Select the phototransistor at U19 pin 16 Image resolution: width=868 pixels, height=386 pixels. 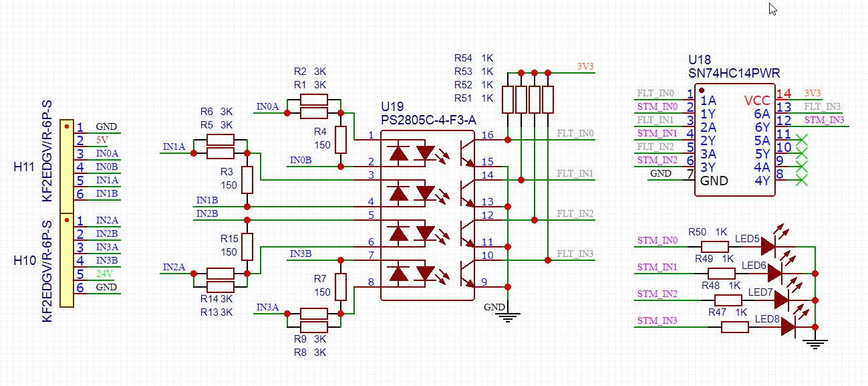coord(467,153)
